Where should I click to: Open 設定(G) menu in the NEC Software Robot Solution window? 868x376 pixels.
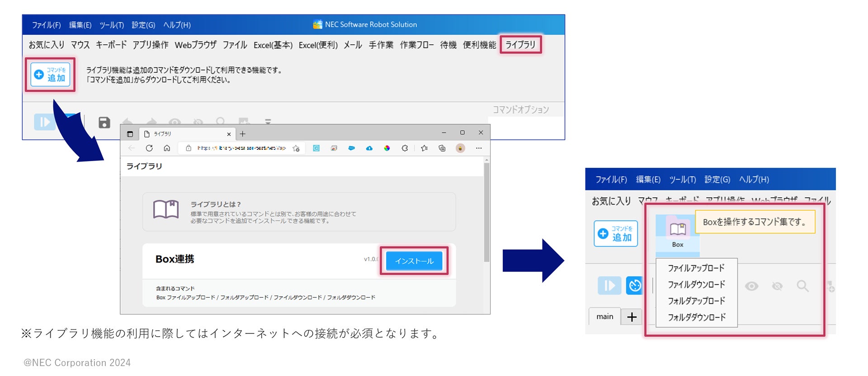pyautogui.click(x=143, y=25)
